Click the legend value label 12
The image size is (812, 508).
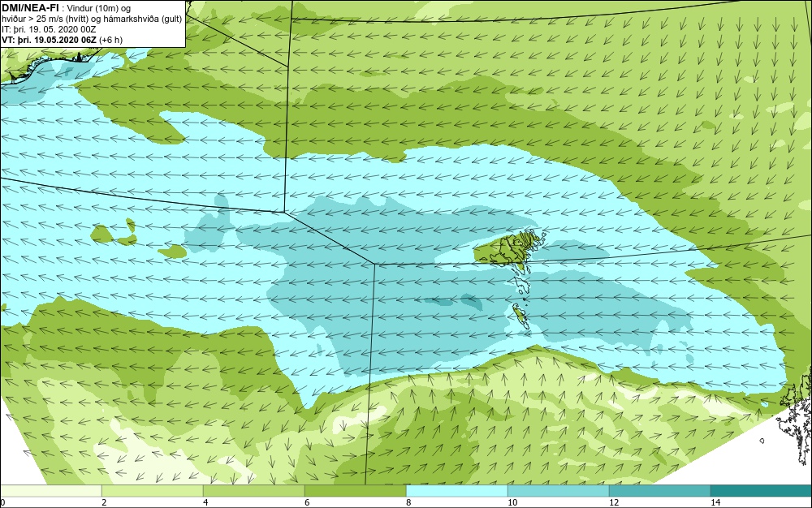[x=614, y=502]
